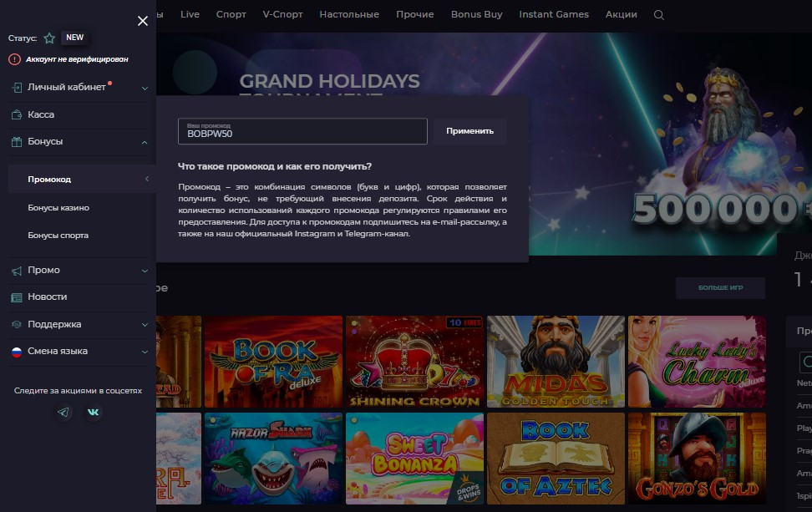Focus the promo code input field
This screenshot has height=512, width=812.
click(x=302, y=131)
